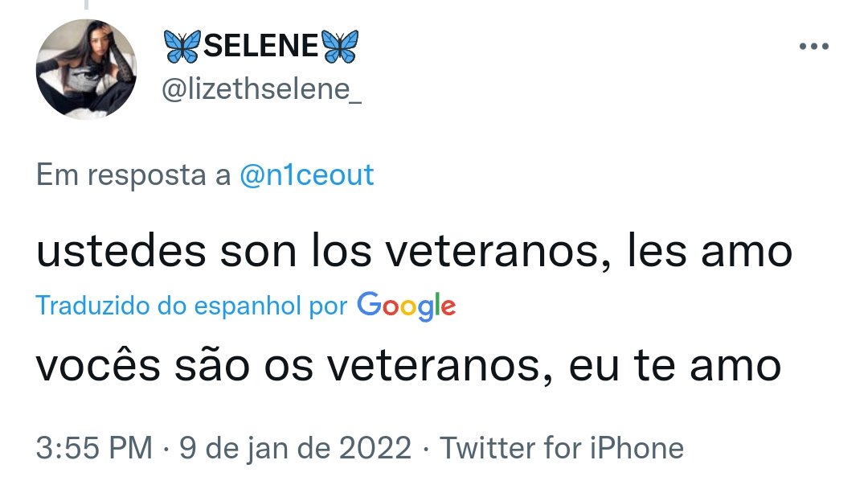Open the @lizethselene_ handle
This screenshot has width=868, height=489.
(261, 89)
